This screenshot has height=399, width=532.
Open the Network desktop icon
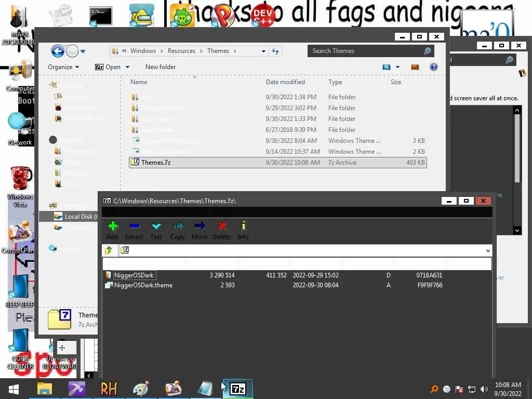click(x=20, y=129)
